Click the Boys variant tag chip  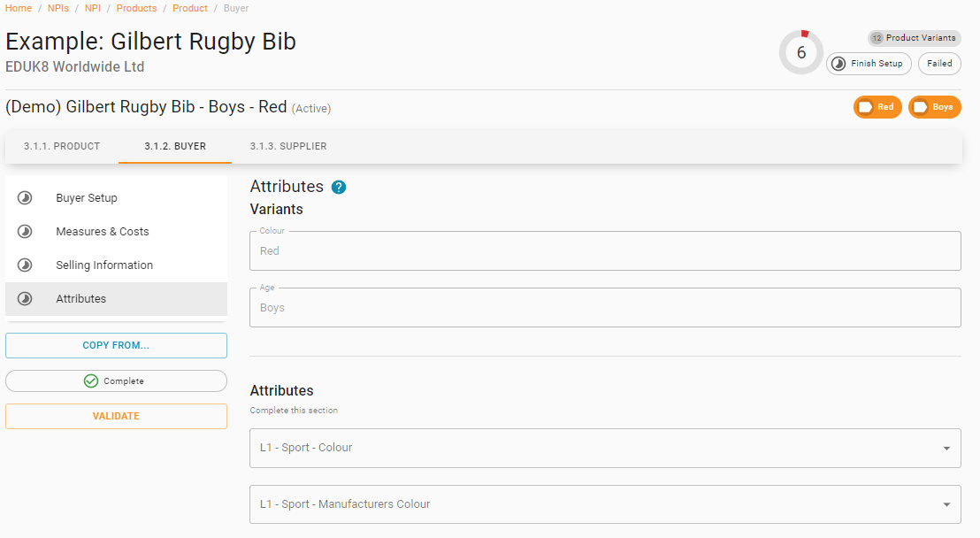tap(934, 107)
